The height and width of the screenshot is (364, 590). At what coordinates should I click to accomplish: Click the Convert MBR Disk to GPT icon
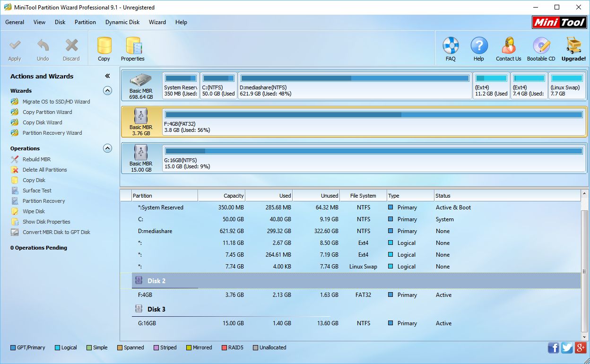pyautogui.click(x=15, y=232)
